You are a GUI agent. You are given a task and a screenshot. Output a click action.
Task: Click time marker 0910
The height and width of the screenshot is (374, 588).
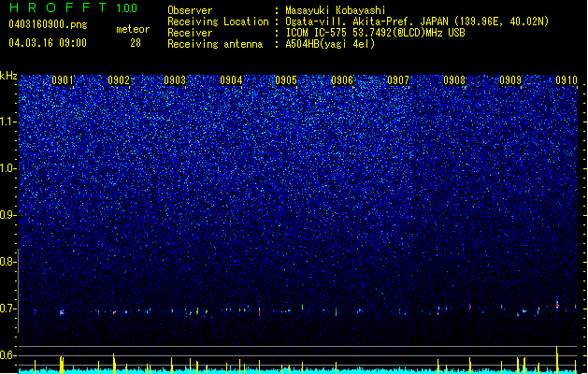point(566,80)
